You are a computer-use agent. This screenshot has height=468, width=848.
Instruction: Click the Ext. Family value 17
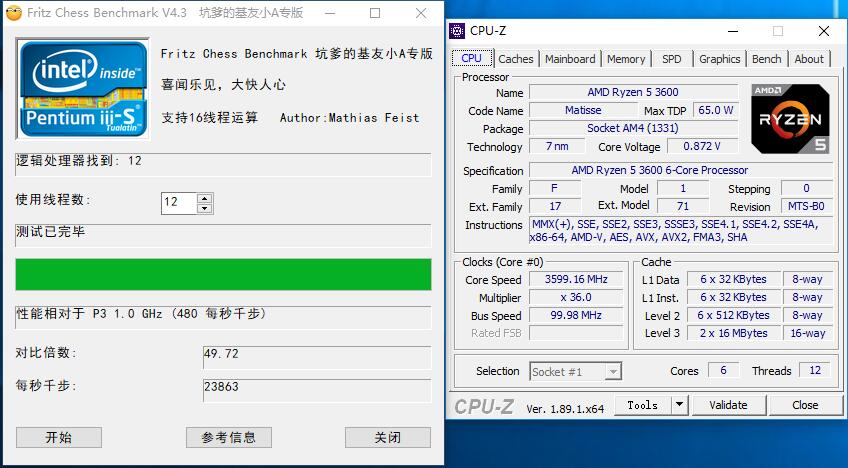pyautogui.click(x=555, y=206)
